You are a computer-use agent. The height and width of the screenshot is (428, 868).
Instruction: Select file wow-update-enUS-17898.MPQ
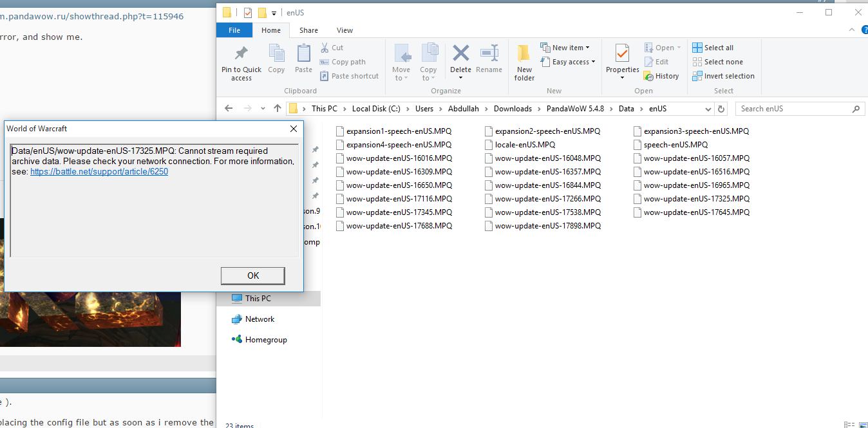[542, 226]
